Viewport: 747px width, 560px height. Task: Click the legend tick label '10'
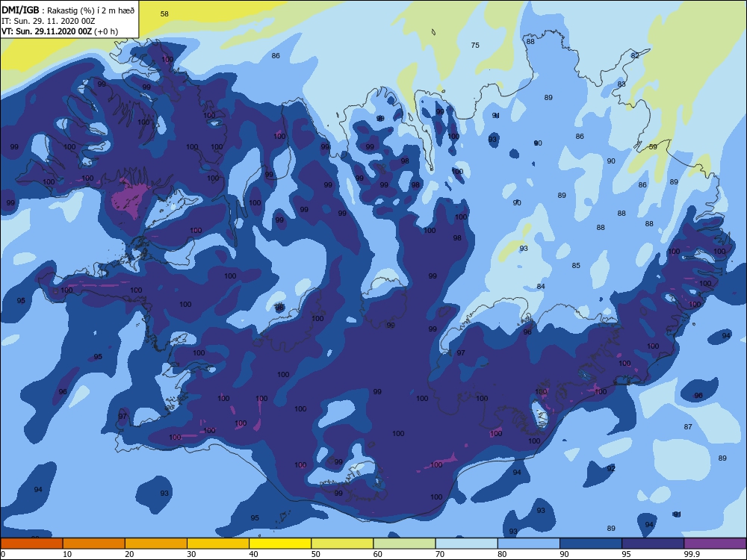68,554
